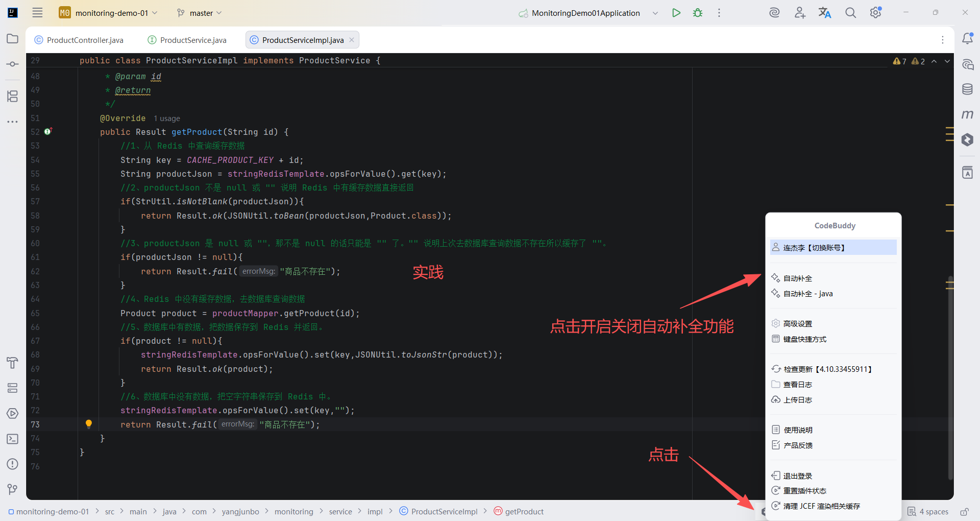
Task: Click ProductServiceImpl breadcrumb
Action: click(x=438, y=512)
